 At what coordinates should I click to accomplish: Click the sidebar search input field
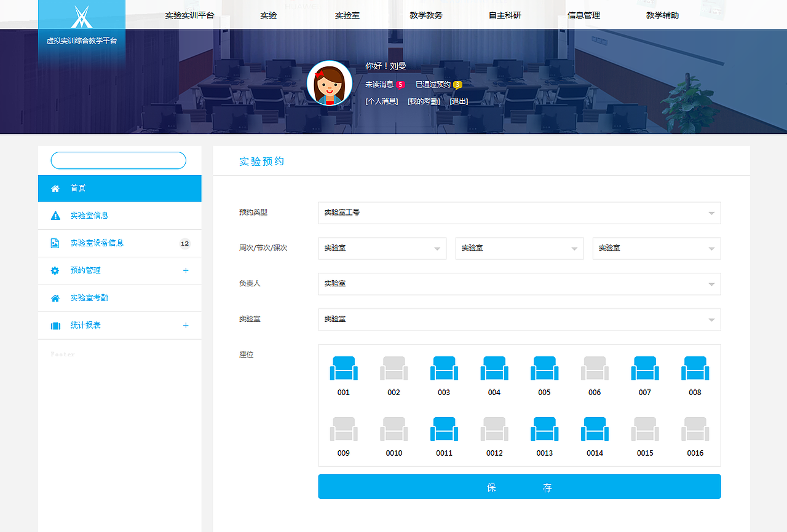coord(119,160)
